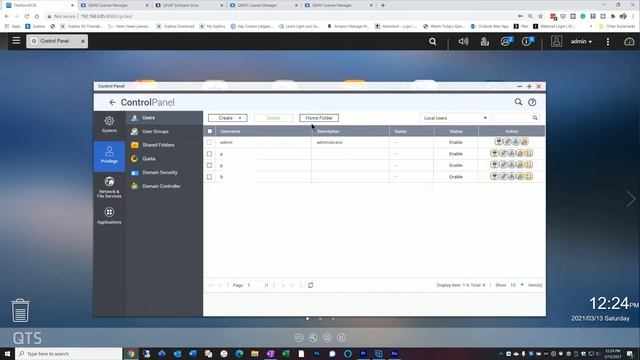This screenshot has height=360, width=640.
Task: Click the last action icon in admin row
Action: coord(524,142)
